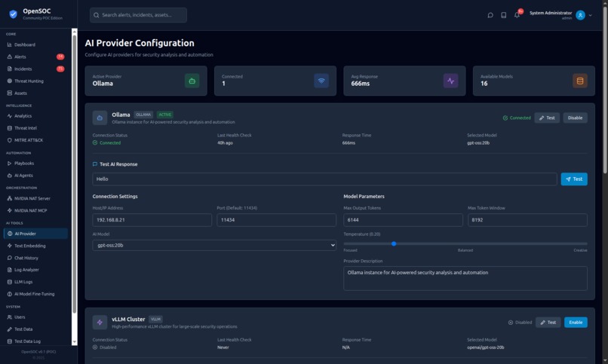Click the AI Agents robot icon
Screen dimensions: 608x364
(10, 176)
